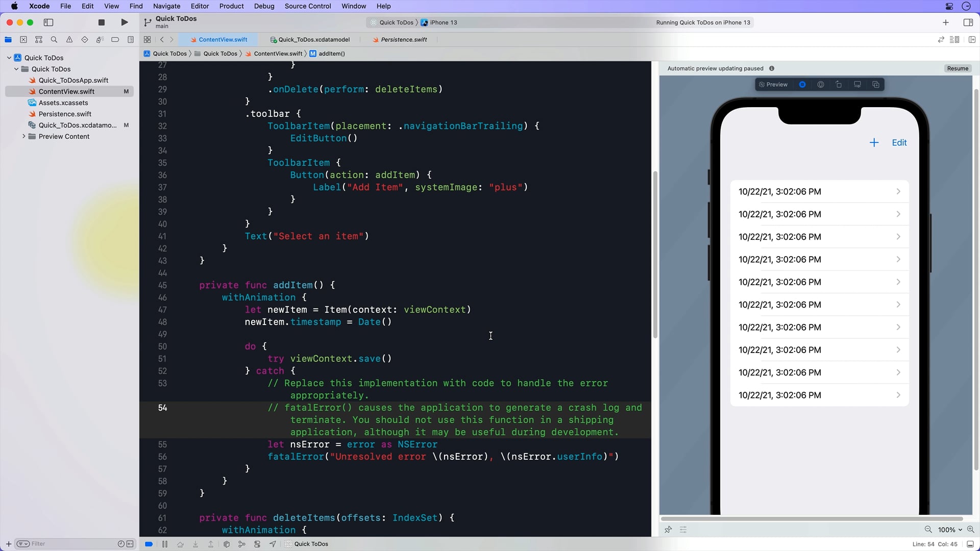Open preview canvas settings sliders icon
Screen dimensions: 980x551
(x=683, y=530)
